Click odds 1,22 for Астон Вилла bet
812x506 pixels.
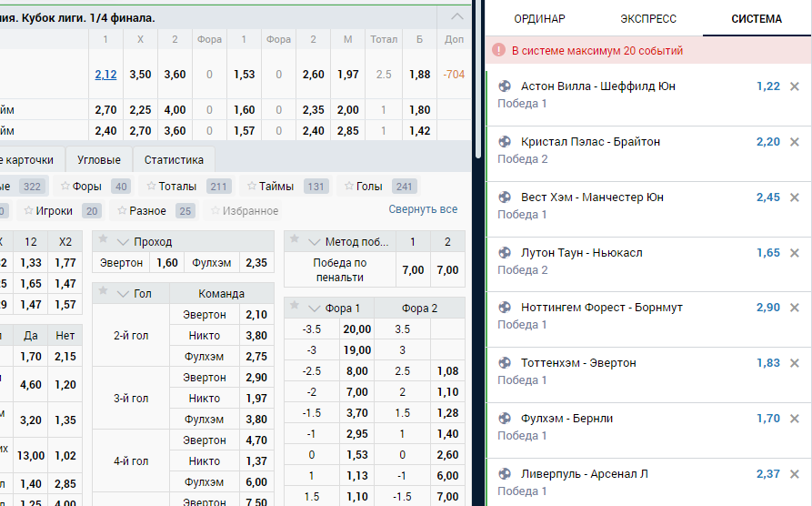[768, 86]
